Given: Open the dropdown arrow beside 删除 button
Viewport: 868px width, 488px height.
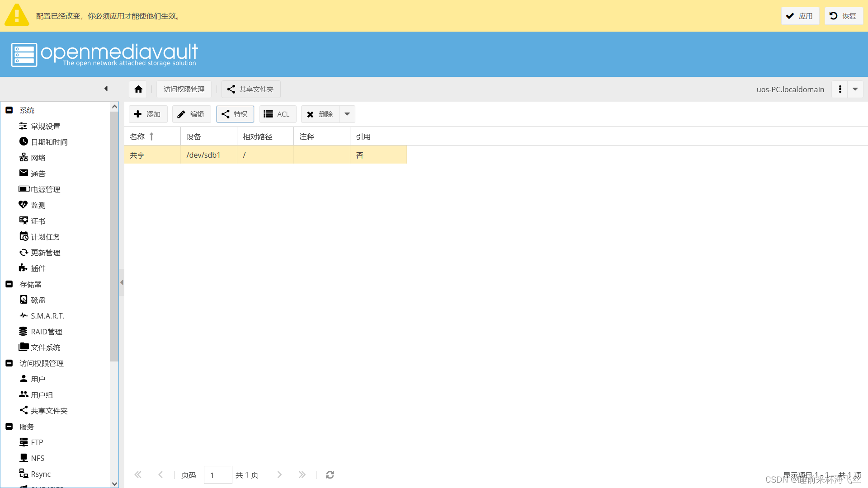Looking at the screenshot, I should click(x=347, y=114).
